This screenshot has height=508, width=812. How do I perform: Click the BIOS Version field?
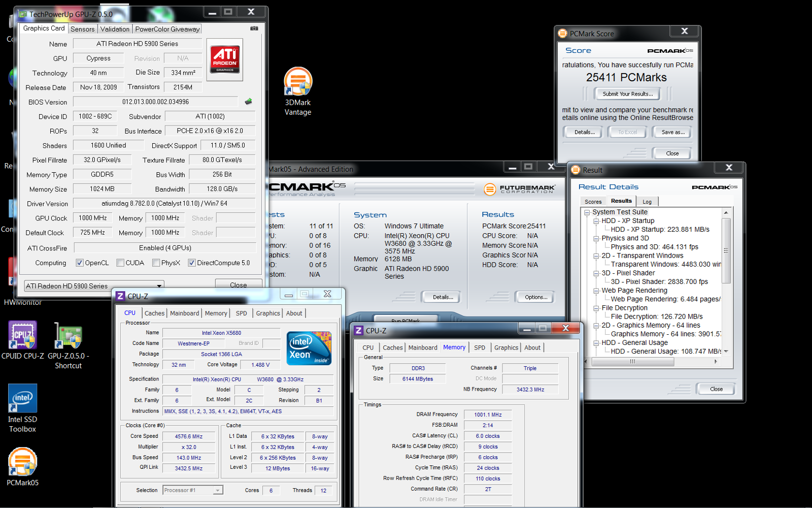click(155, 102)
